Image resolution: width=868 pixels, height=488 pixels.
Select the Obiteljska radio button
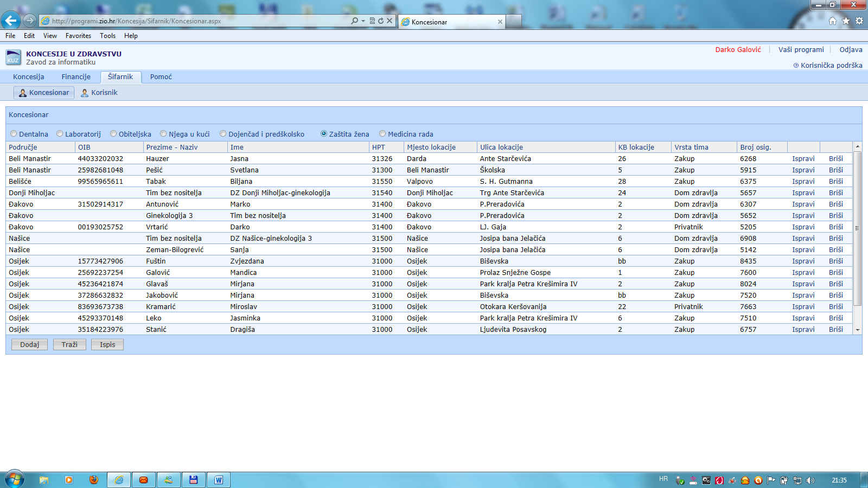[x=113, y=134]
